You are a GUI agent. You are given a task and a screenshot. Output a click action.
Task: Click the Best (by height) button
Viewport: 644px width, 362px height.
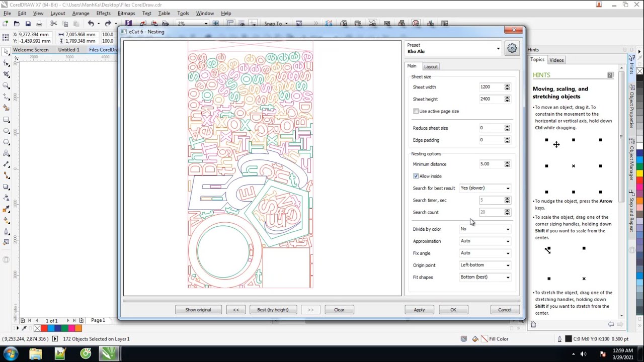pos(273,310)
